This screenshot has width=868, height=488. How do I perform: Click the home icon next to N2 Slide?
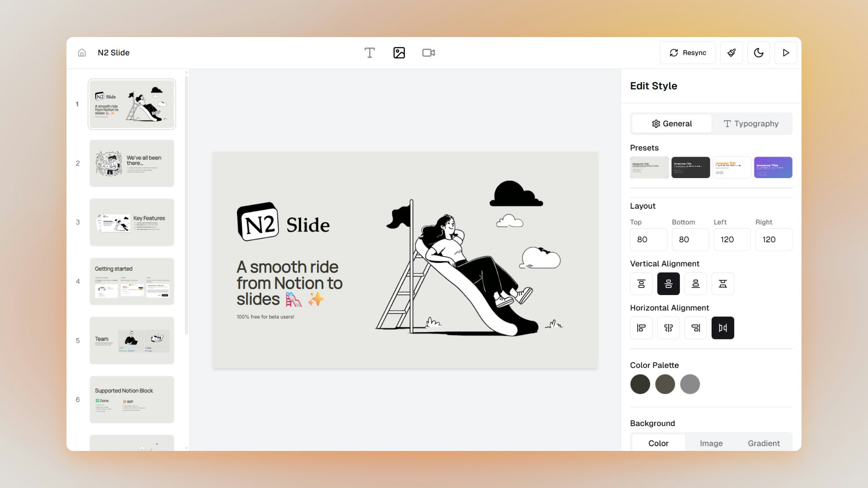pyautogui.click(x=81, y=52)
